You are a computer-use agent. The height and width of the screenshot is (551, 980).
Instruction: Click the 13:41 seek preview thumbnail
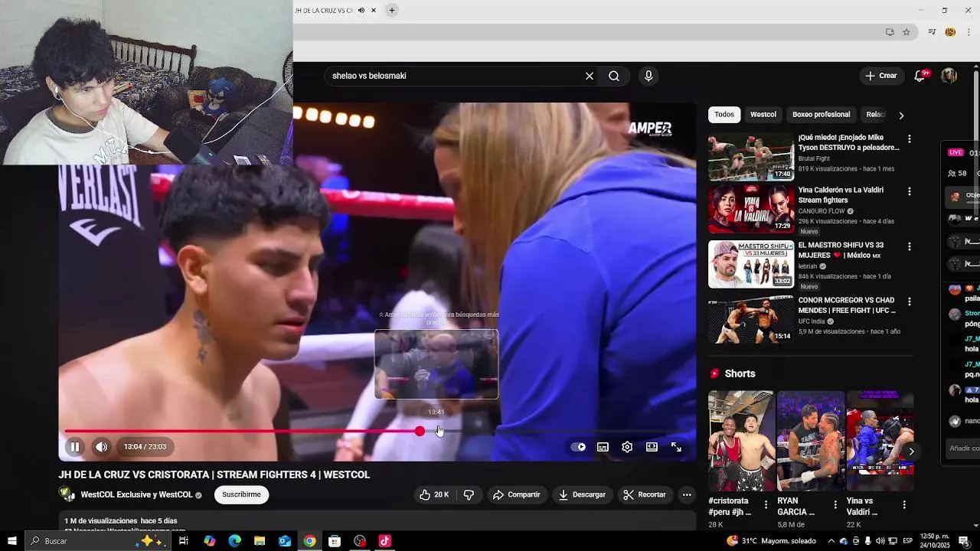point(436,364)
